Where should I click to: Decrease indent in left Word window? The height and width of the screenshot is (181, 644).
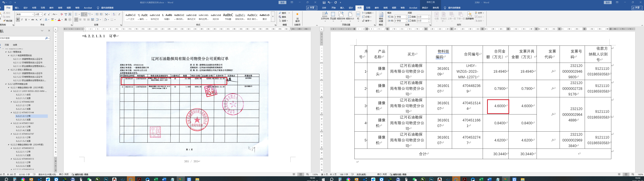coord(97,14)
